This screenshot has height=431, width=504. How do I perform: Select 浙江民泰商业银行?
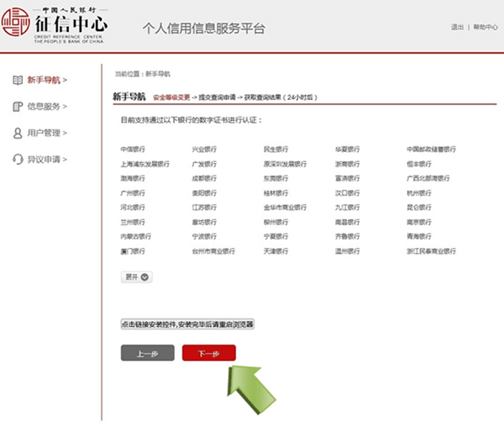pyautogui.click(x=432, y=251)
